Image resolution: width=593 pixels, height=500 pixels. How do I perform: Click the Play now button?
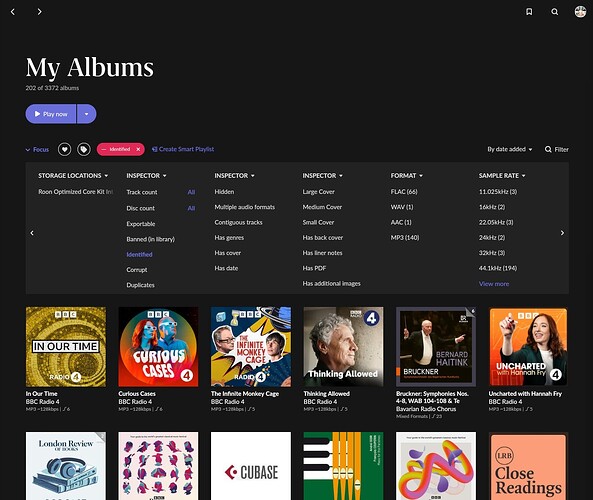(x=51, y=114)
